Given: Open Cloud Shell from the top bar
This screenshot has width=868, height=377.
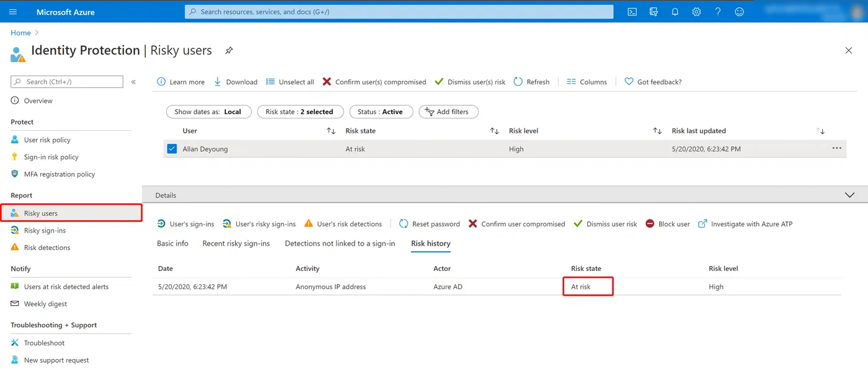Looking at the screenshot, I should click(632, 12).
